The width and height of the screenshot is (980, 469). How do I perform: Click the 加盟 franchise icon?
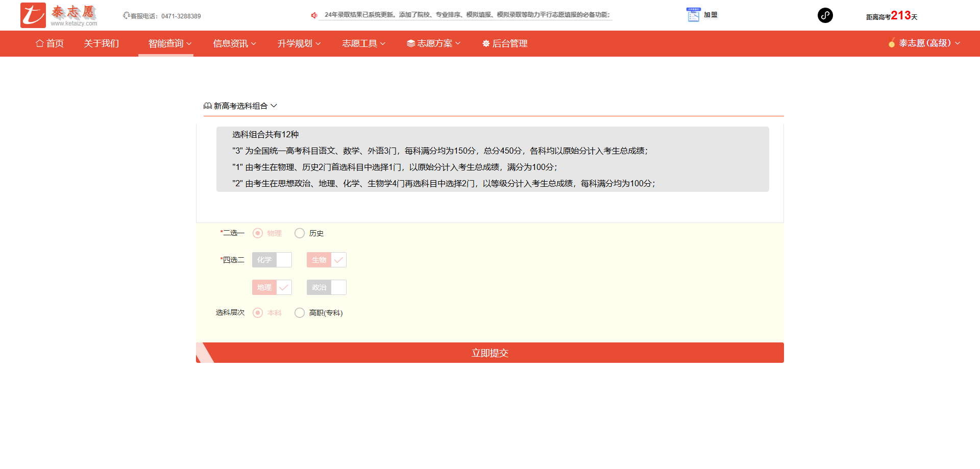tap(693, 15)
